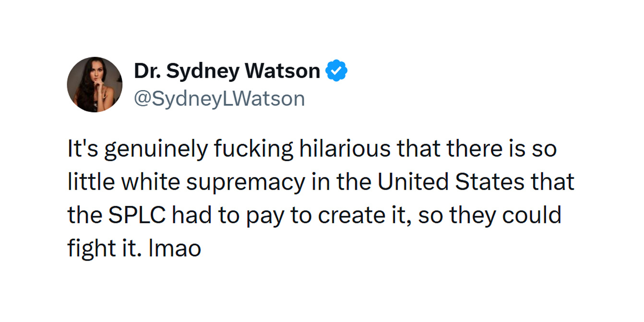Open the round profile avatar photo
644x322 pixels.
(x=95, y=84)
